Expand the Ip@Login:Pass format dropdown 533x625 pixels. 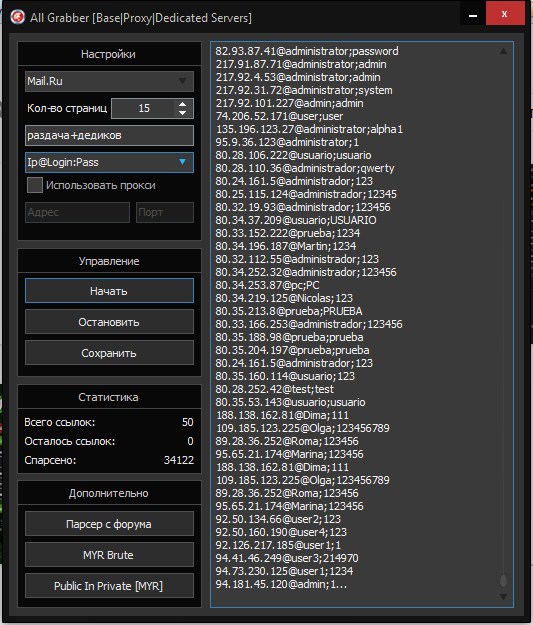click(x=109, y=163)
